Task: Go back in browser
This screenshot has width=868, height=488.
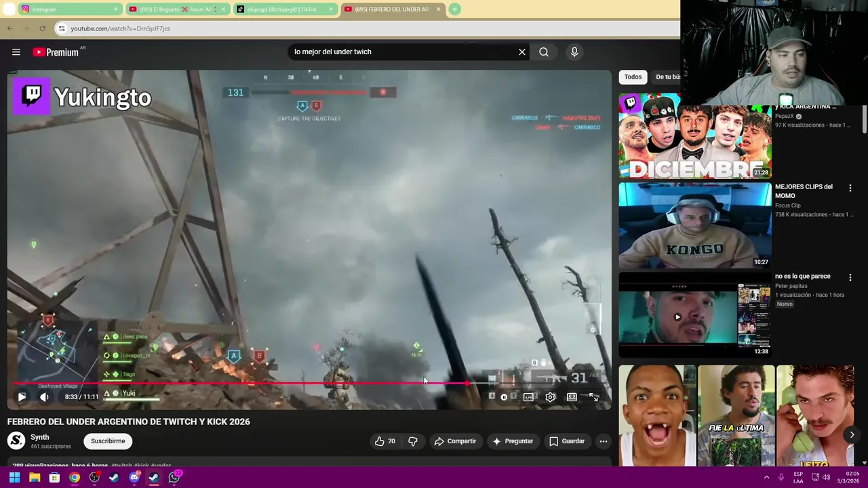Action: pyautogui.click(x=10, y=28)
